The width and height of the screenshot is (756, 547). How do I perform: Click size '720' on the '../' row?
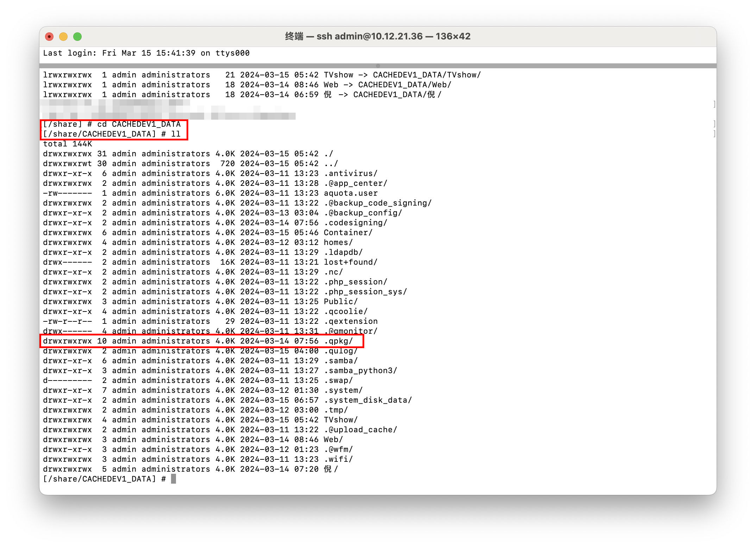[228, 164]
